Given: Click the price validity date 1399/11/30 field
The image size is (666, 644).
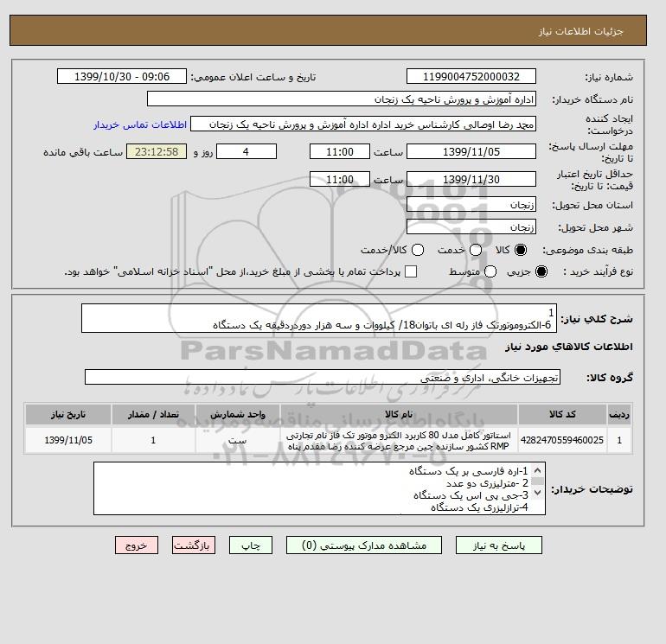Looking at the screenshot, I should click(471, 179).
